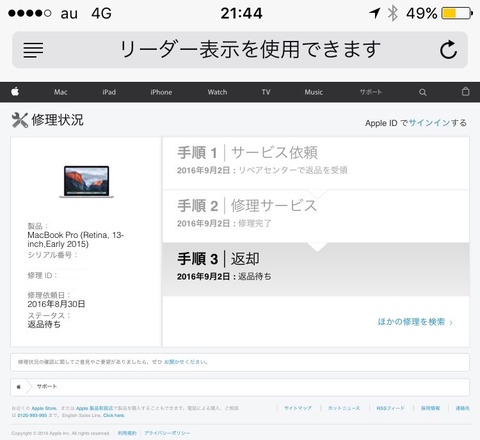
Task: Click the MacBook Pro product thumbnail
Action: pos(86,182)
